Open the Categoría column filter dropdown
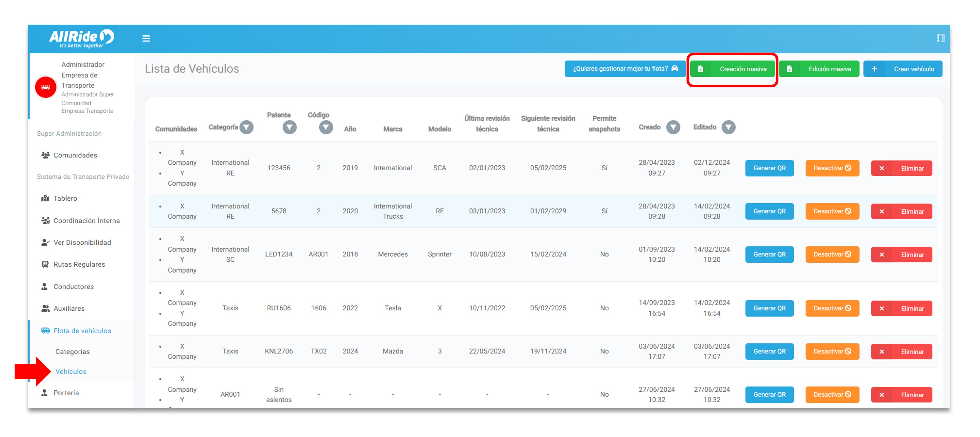This screenshot has width=980, height=437. tap(247, 127)
